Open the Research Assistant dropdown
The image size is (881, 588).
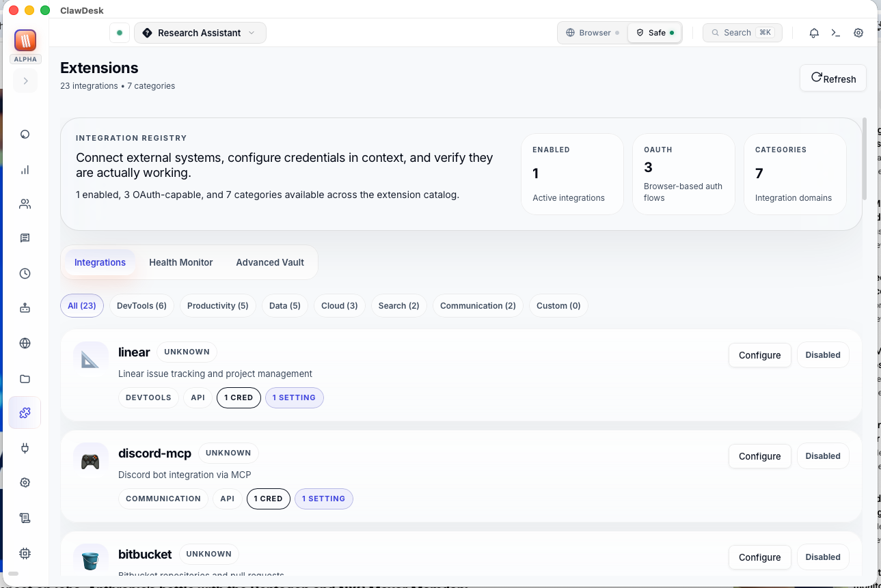pyautogui.click(x=200, y=32)
